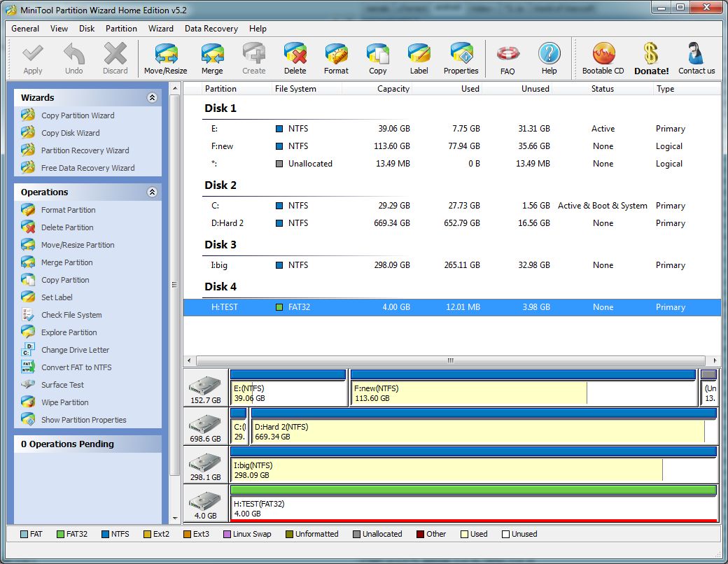
Task: Open the Help menu
Action: tap(258, 29)
